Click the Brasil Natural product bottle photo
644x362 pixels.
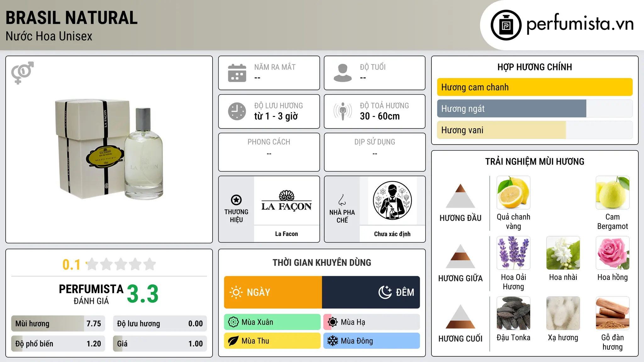pos(109,149)
